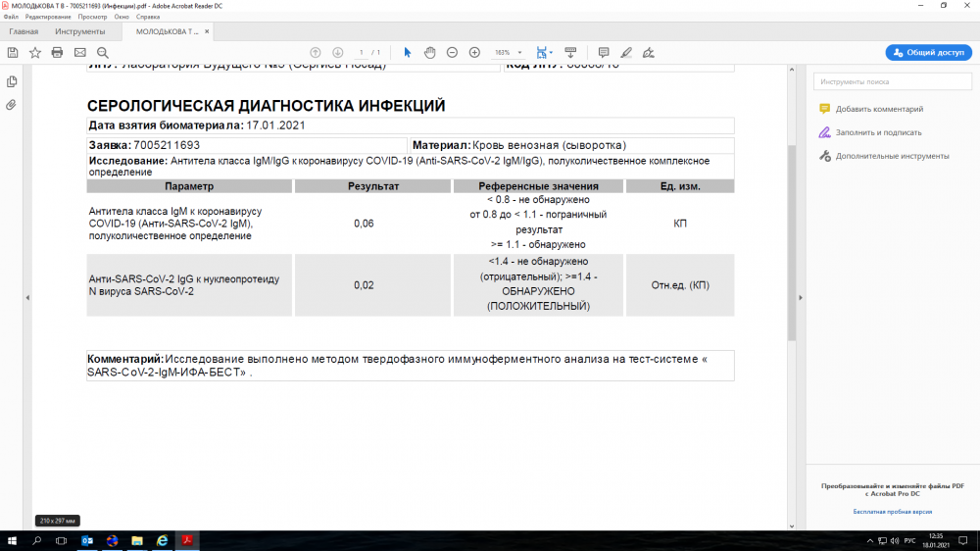Screen dimensions: 980x551
Task: Click the zoom in plus icon
Action: pyautogui.click(x=474, y=52)
